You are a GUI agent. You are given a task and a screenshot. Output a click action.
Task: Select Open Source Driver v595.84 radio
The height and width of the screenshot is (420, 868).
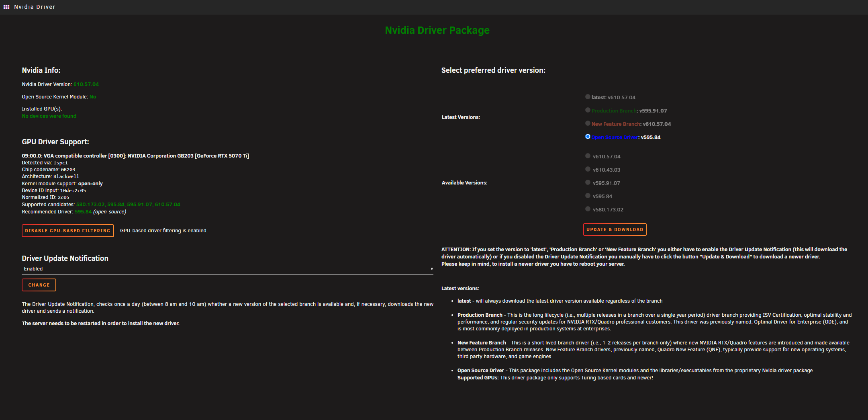click(588, 137)
